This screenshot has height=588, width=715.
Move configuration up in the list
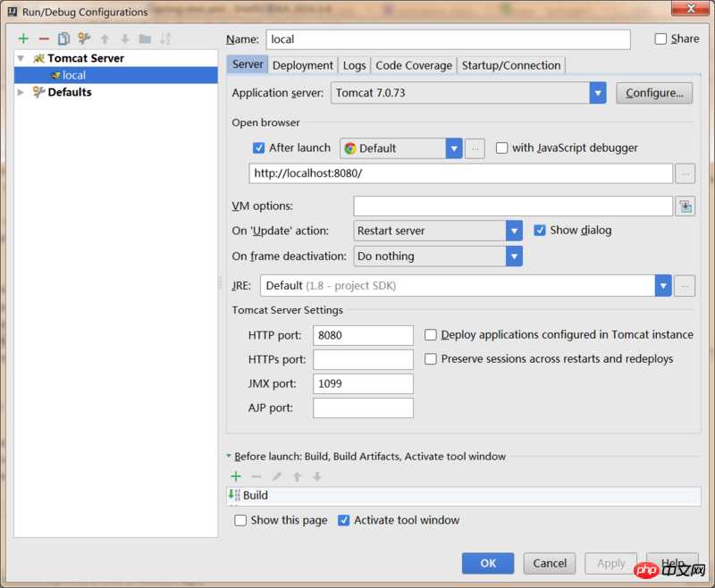tap(105, 38)
